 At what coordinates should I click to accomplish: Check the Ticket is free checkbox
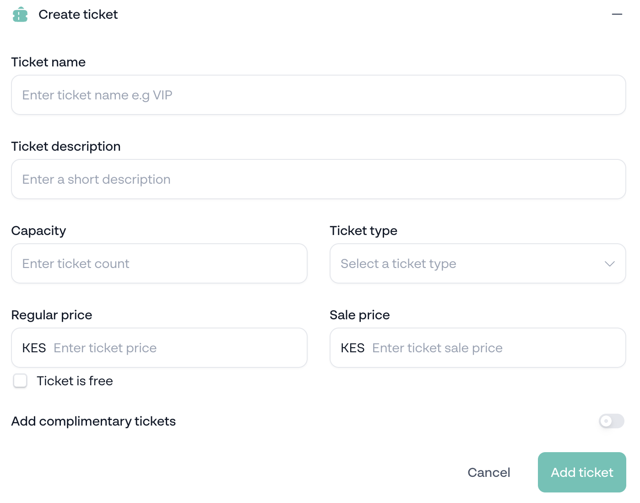coord(20,381)
